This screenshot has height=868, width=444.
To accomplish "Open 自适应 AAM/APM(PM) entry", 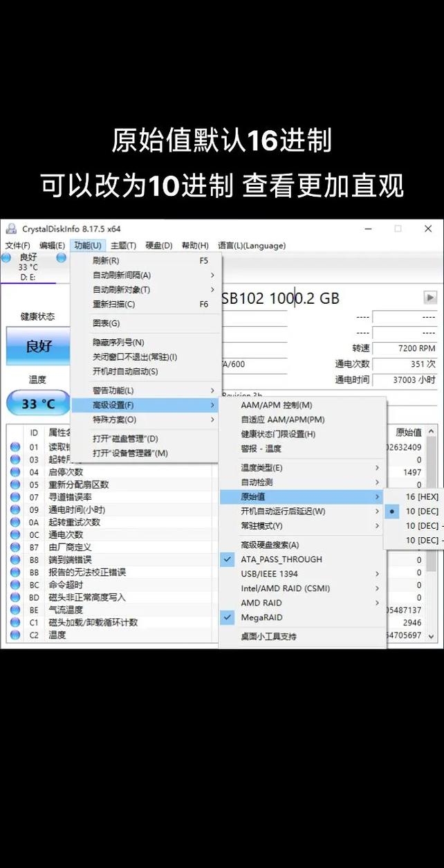I will [302, 419].
